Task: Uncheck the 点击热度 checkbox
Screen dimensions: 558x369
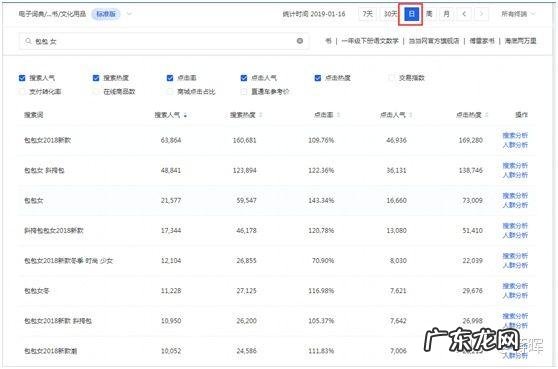Action: click(318, 78)
